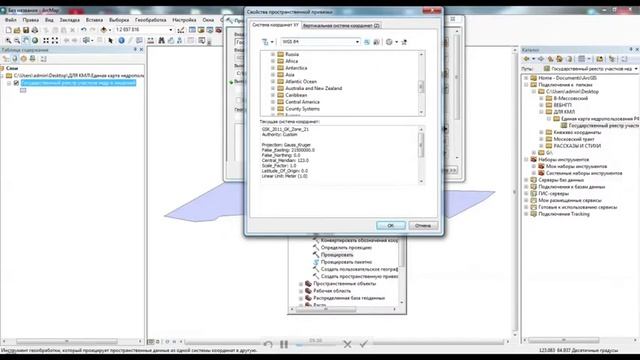Click the globe icon in the dialog toolbar
This screenshot has width=640, height=360.
coord(389,42)
